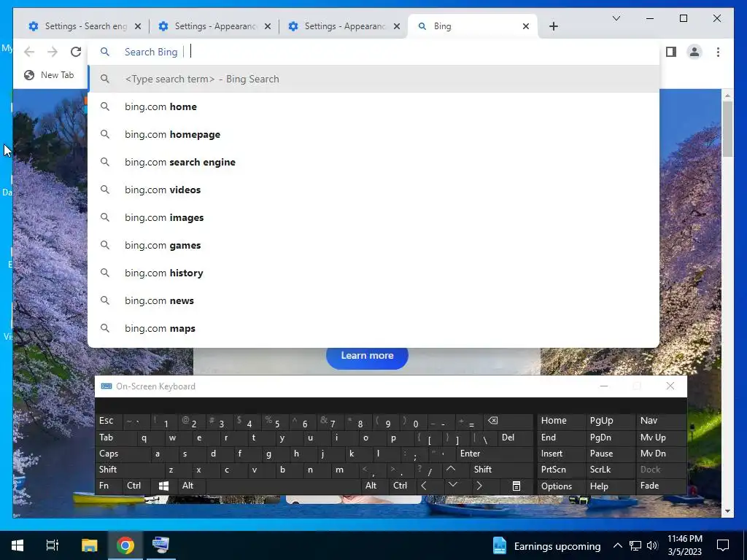Open Earnings upcoming news widget
The image size is (747, 560).
(x=546, y=545)
